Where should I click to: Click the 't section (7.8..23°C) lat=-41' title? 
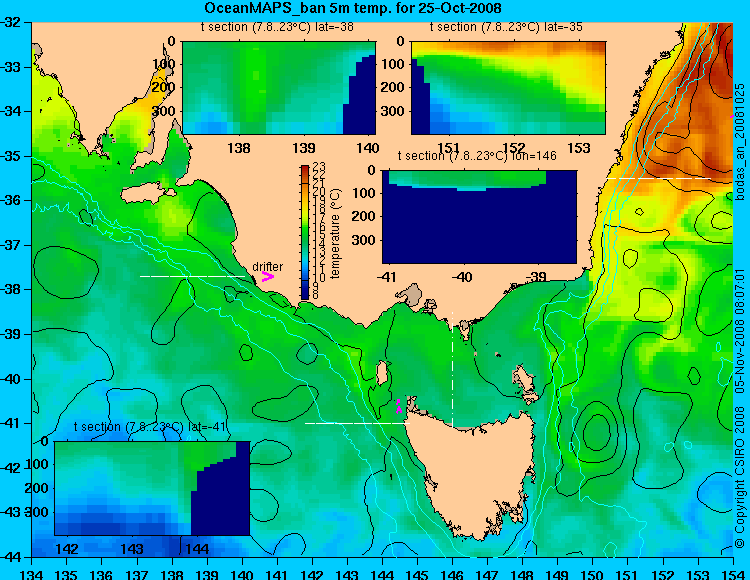150,427
